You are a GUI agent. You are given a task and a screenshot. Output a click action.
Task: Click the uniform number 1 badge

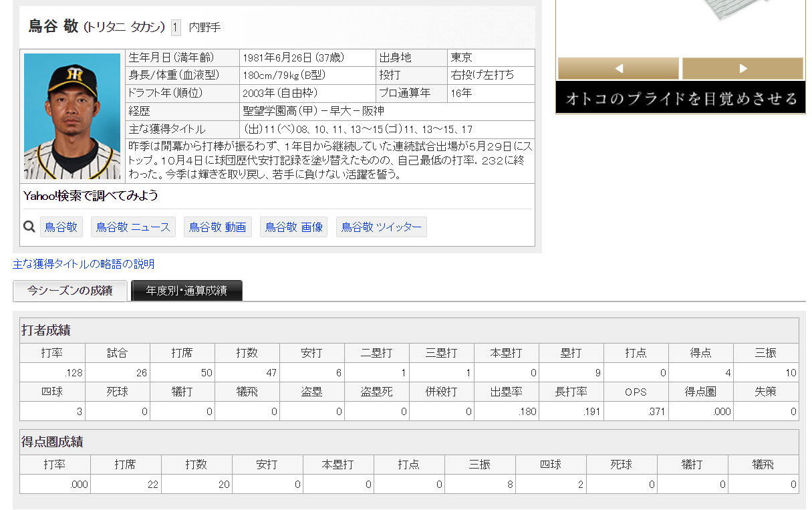point(176,27)
